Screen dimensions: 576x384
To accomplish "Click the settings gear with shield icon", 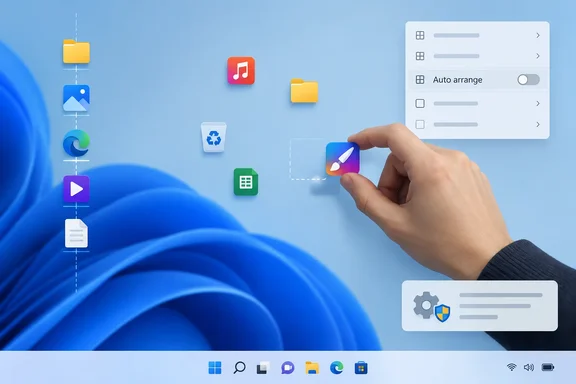I will coord(431,306).
